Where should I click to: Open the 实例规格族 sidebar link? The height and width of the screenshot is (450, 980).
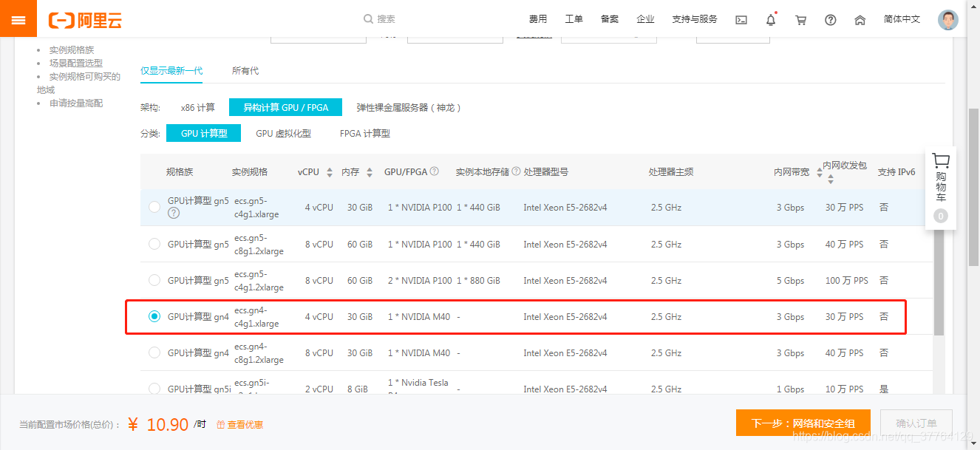pos(72,50)
